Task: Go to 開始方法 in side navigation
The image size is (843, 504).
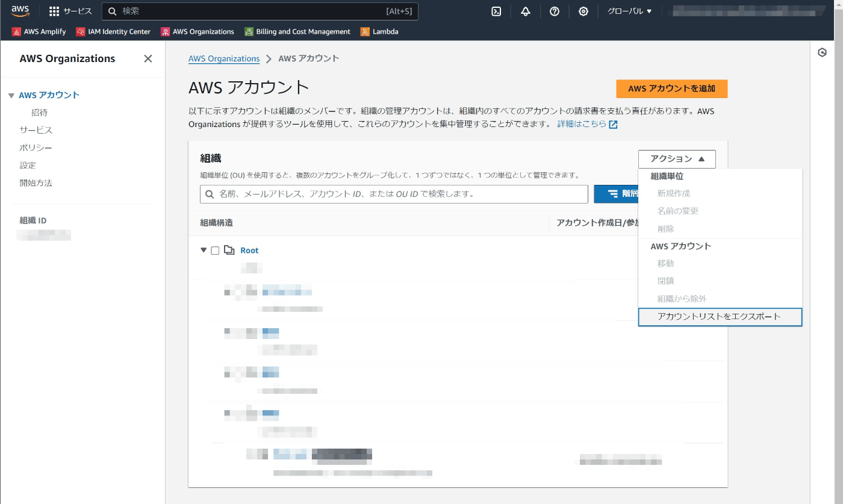Action: point(36,182)
